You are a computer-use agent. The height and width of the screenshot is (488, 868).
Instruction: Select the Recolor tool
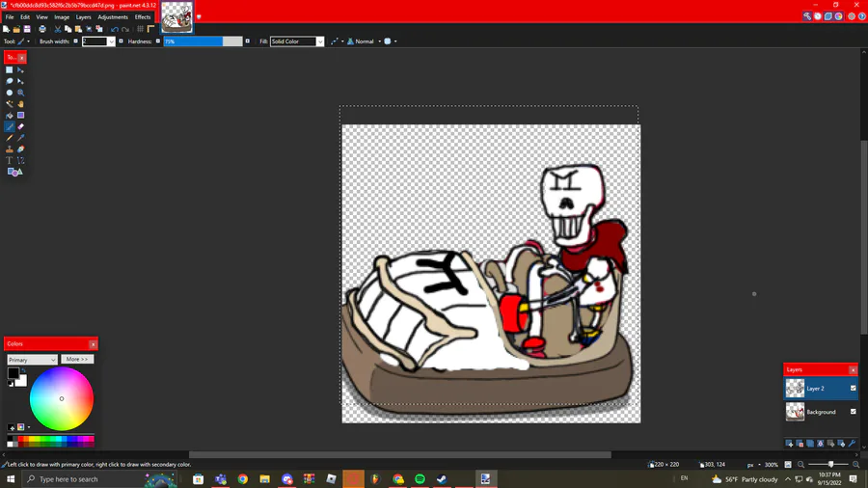point(20,149)
